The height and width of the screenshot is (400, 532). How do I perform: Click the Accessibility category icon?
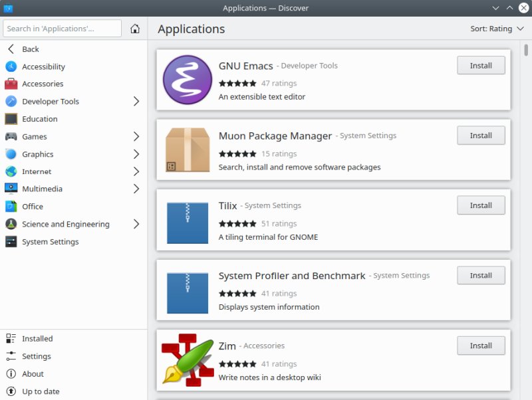pyautogui.click(x=11, y=66)
